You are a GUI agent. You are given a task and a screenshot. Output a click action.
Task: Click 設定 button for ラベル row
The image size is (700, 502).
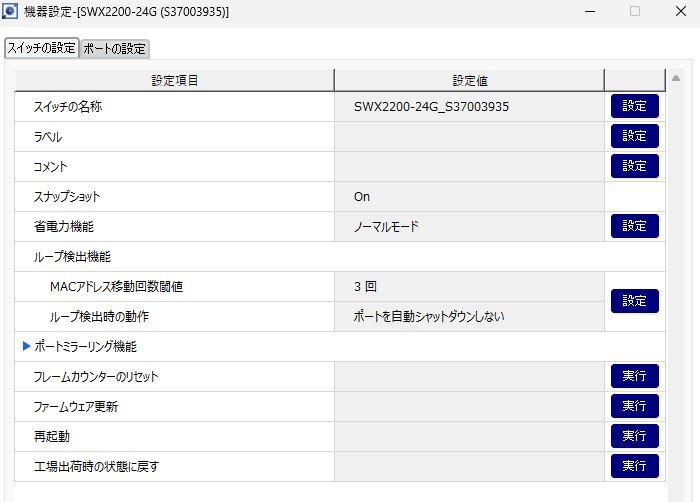point(634,137)
